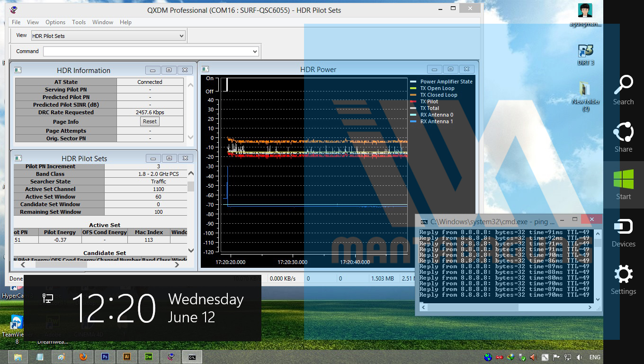Switch to Illustrator on the taskbar
The image size is (644, 364).
[x=127, y=357]
